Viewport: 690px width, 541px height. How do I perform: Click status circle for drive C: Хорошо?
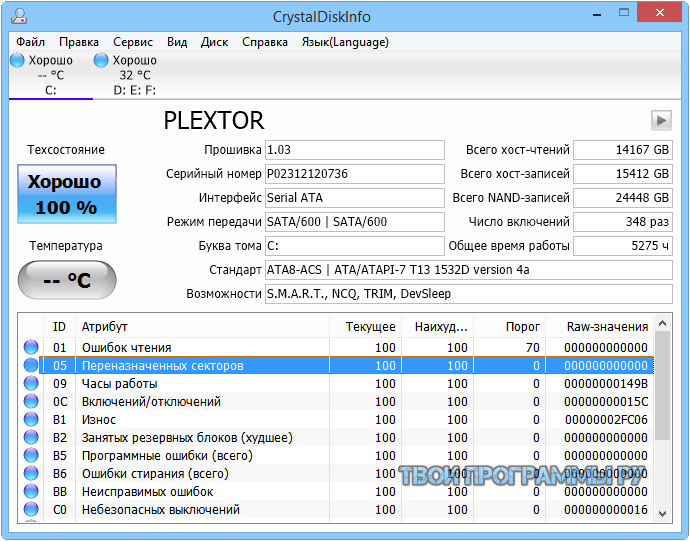(17, 60)
